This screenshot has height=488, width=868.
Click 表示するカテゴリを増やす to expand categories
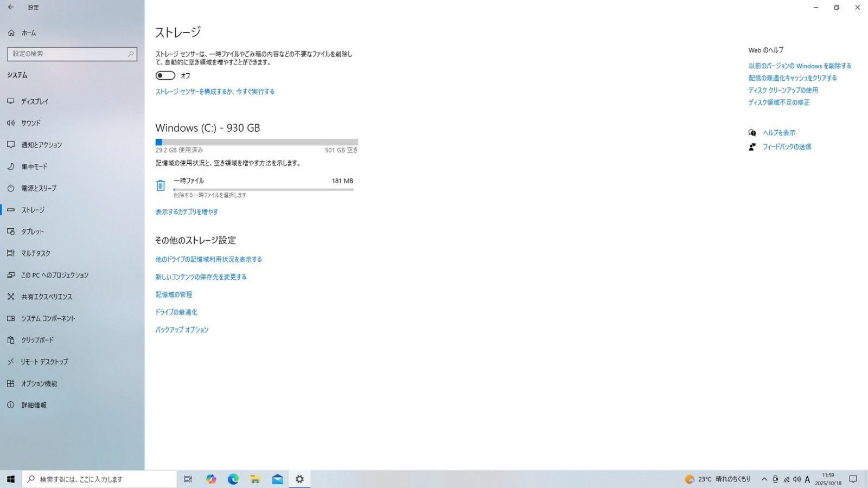[x=187, y=212]
